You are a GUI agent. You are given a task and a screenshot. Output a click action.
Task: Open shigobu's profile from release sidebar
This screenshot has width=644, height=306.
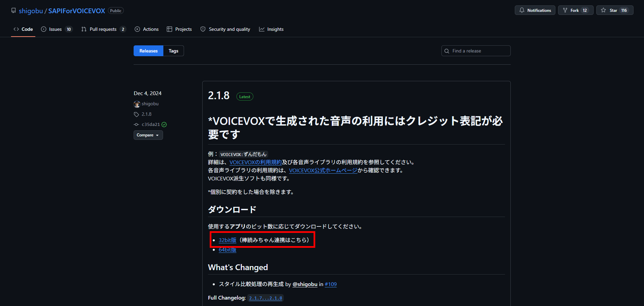coord(150,104)
